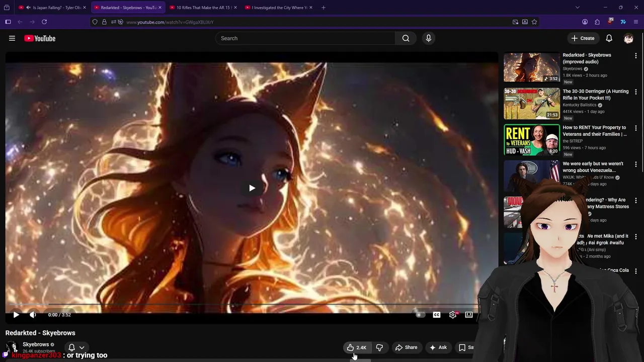Open the list all tabs dropdown
The width and height of the screenshot is (644, 362).
tap(578, 8)
